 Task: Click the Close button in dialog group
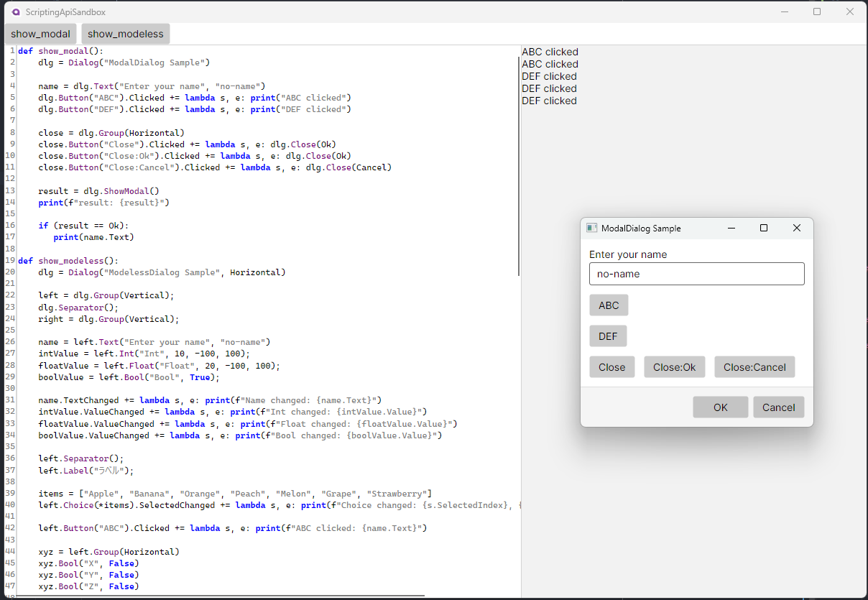(x=612, y=367)
